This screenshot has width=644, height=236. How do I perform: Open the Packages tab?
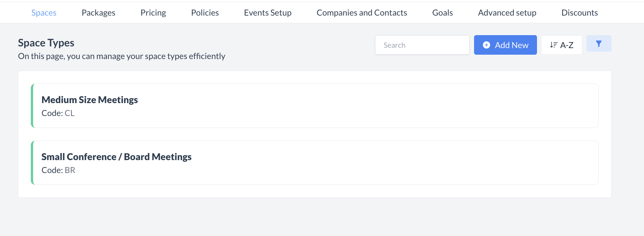[x=98, y=13]
